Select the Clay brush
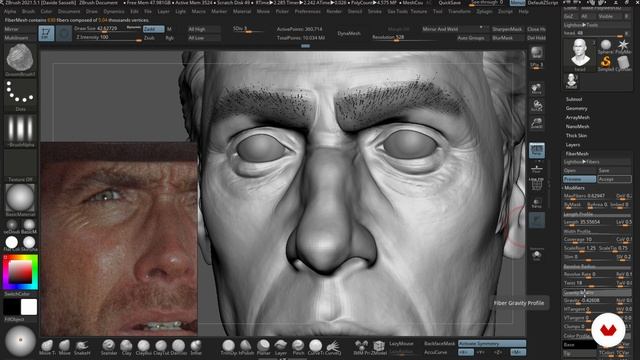 tap(126, 347)
